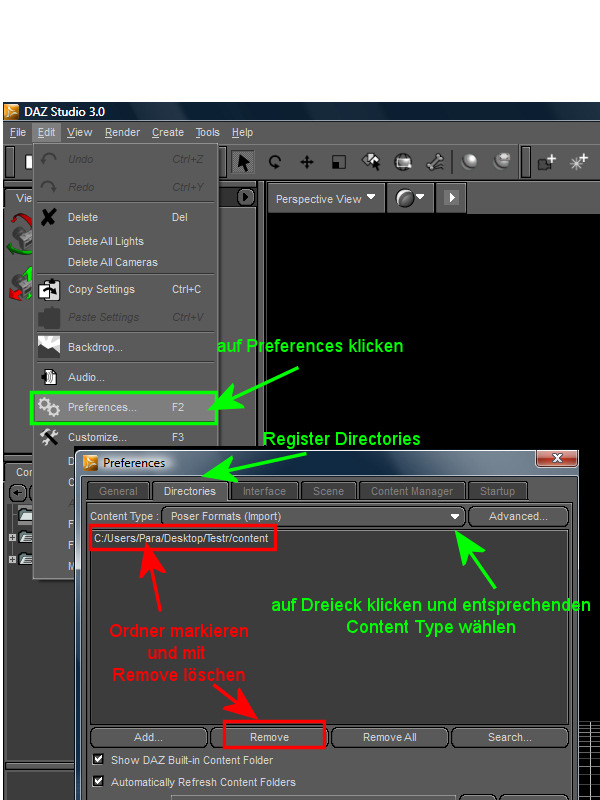
Task: Toggle Automatically Refresh Content Folders
Action: [x=98, y=781]
